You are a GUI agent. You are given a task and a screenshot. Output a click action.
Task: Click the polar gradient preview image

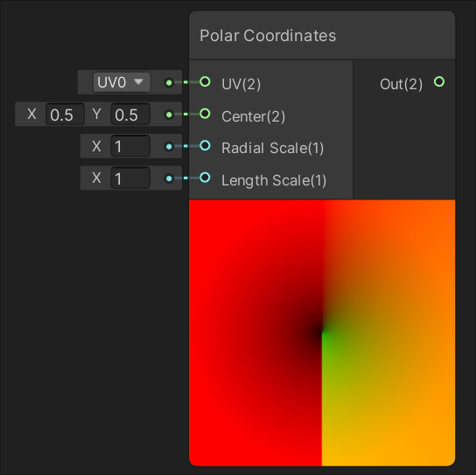coord(322,332)
